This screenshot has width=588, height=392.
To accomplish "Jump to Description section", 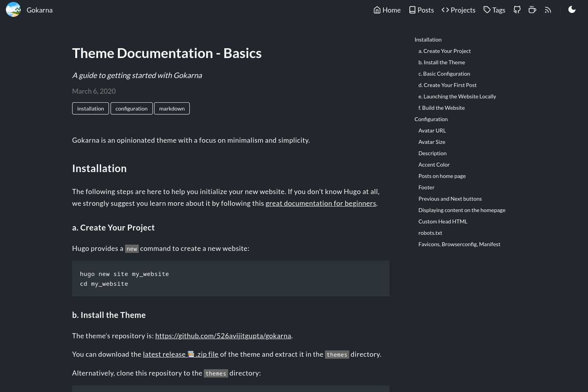I will 432,153.
